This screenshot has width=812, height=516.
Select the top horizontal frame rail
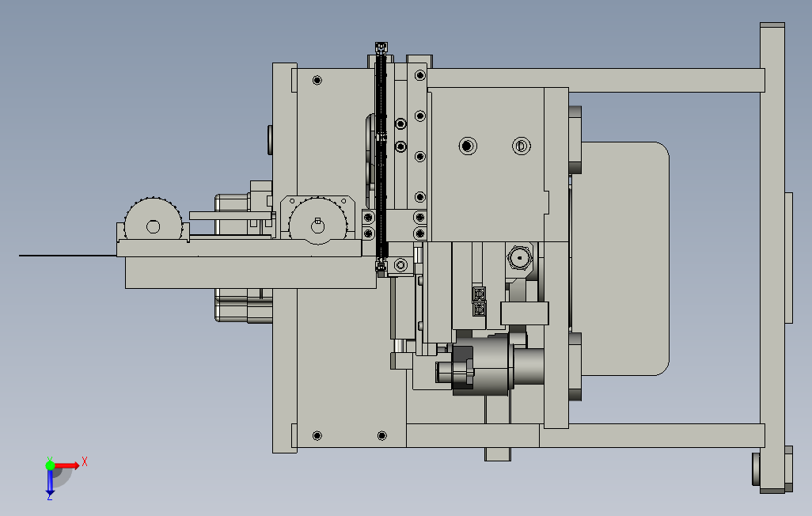(595, 80)
